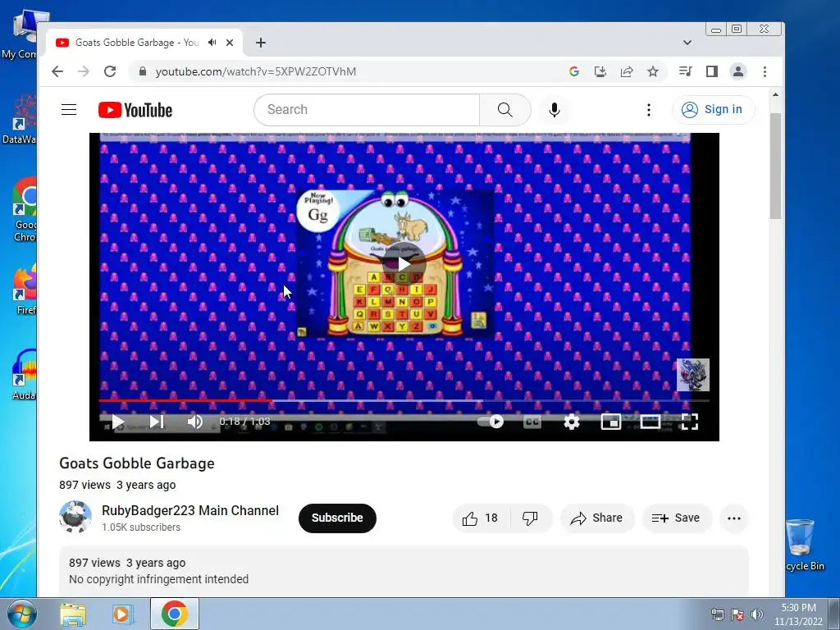840x630 pixels.
Task: Seek on the video progress bar
Action: coord(404,400)
